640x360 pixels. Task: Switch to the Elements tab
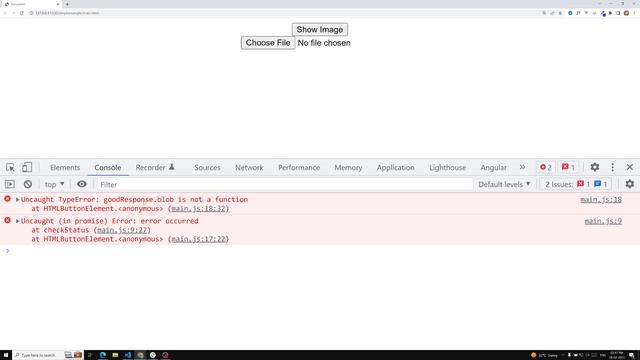click(x=65, y=167)
